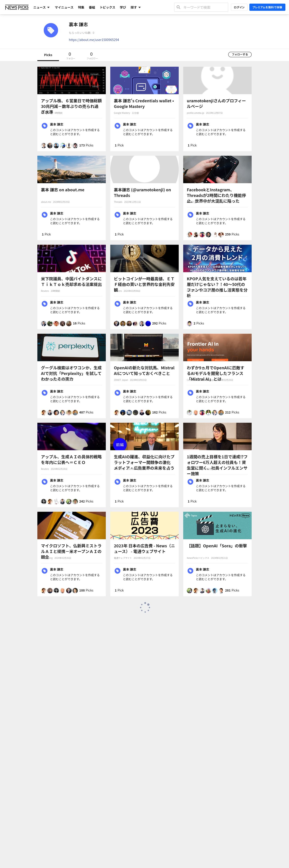
Task: Click tag avatar in Perplexity card
Action: pyautogui.click(x=44, y=393)
